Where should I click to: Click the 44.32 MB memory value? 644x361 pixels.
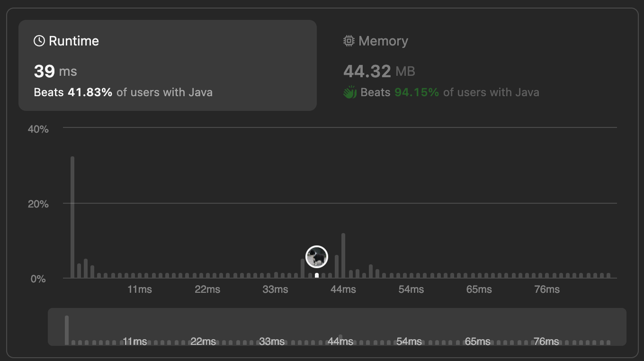tap(379, 71)
